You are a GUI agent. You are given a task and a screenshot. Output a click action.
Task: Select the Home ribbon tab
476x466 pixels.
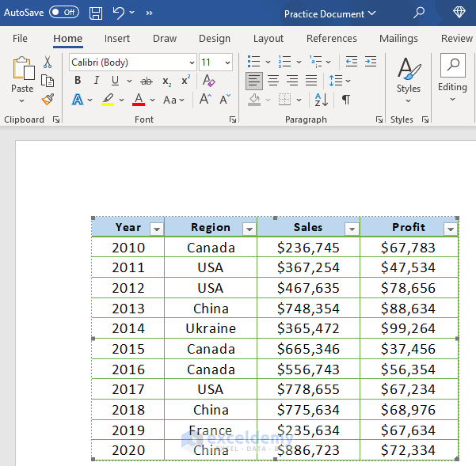[67, 39]
